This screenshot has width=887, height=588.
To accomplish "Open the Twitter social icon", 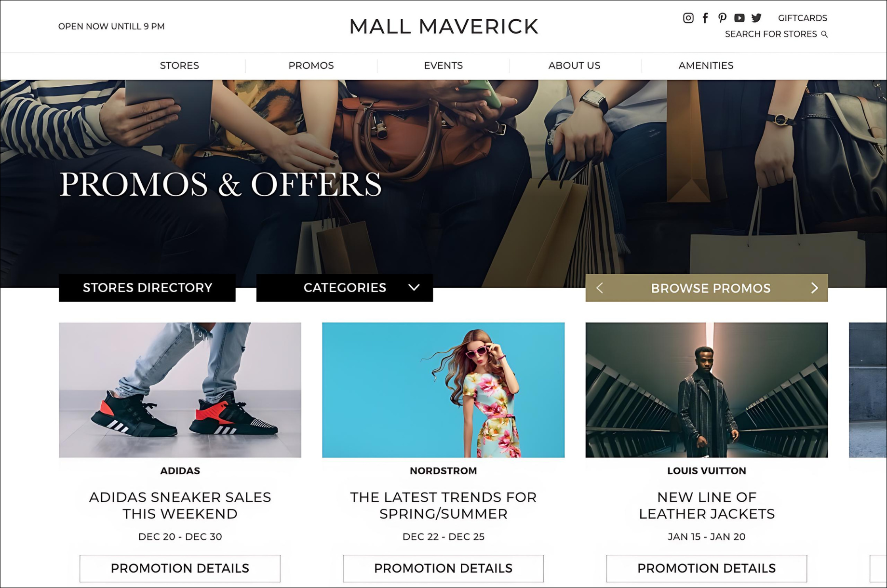I will (756, 18).
